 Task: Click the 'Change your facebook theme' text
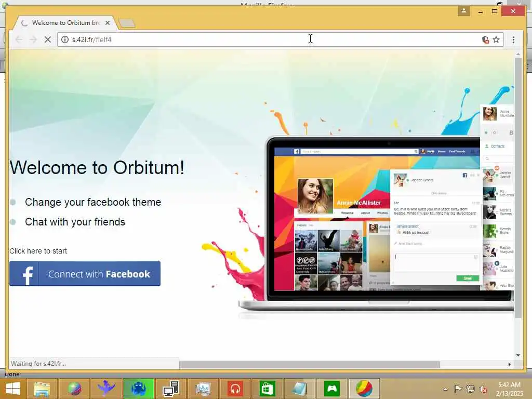coord(93,202)
